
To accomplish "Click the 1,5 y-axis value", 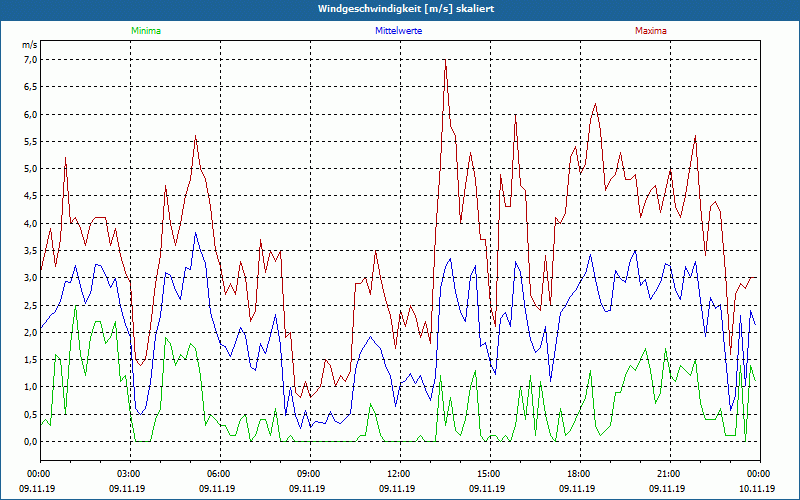I will click(30, 360).
